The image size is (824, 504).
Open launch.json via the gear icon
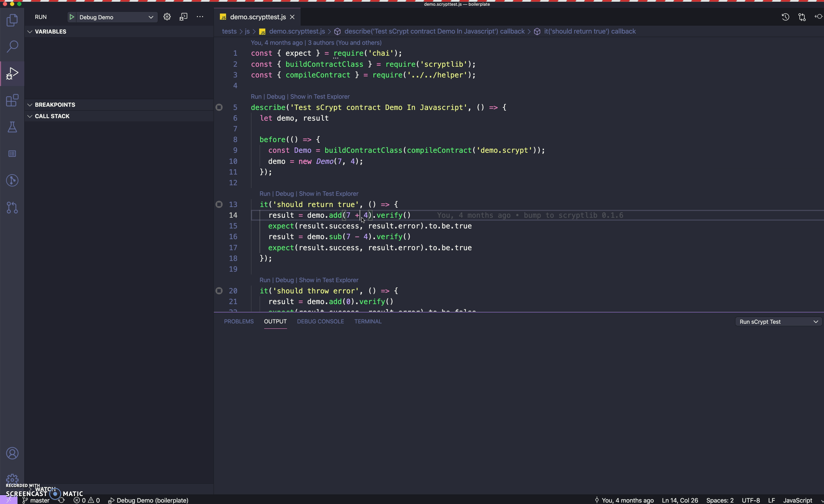click(167, 17)
